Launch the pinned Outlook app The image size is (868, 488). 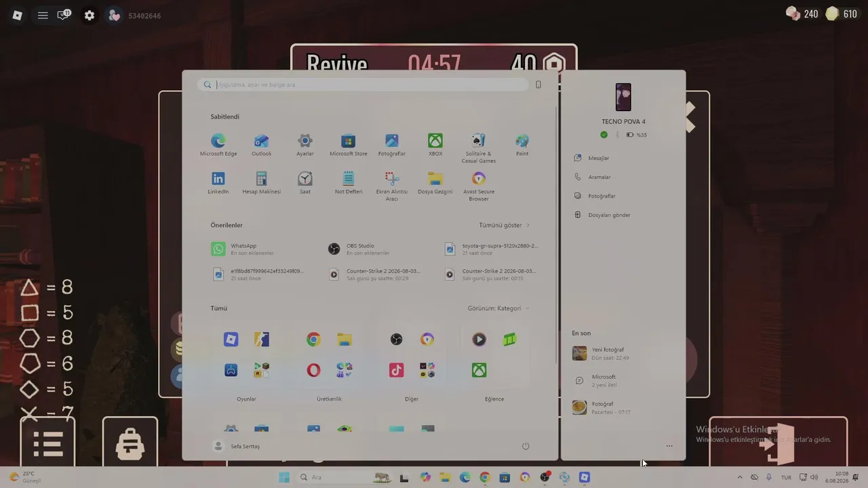point(262,144)
